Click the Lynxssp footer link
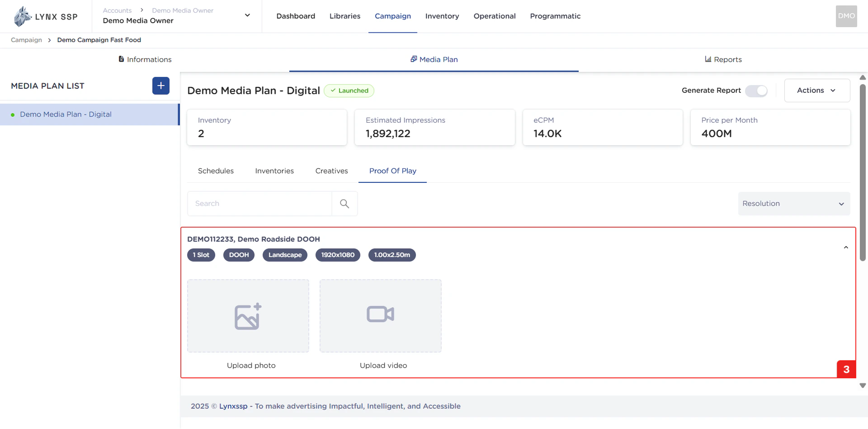868x429 pixels. pos(233,406)
